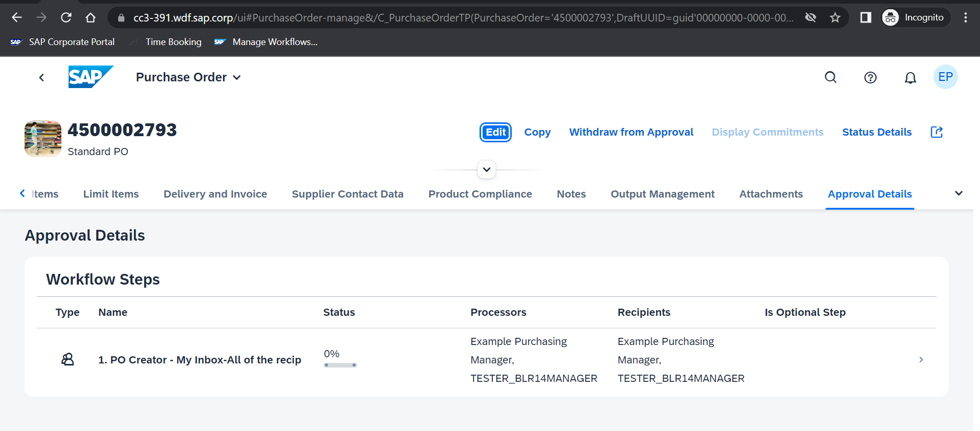
Task: Expand the header with chevron button
Action: (487, 169)
